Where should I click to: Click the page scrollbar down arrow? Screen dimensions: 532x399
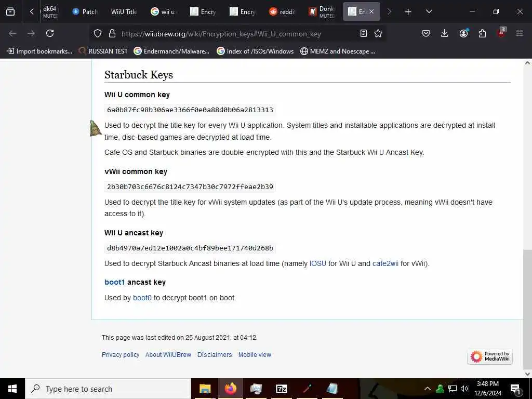pos(527,374)
